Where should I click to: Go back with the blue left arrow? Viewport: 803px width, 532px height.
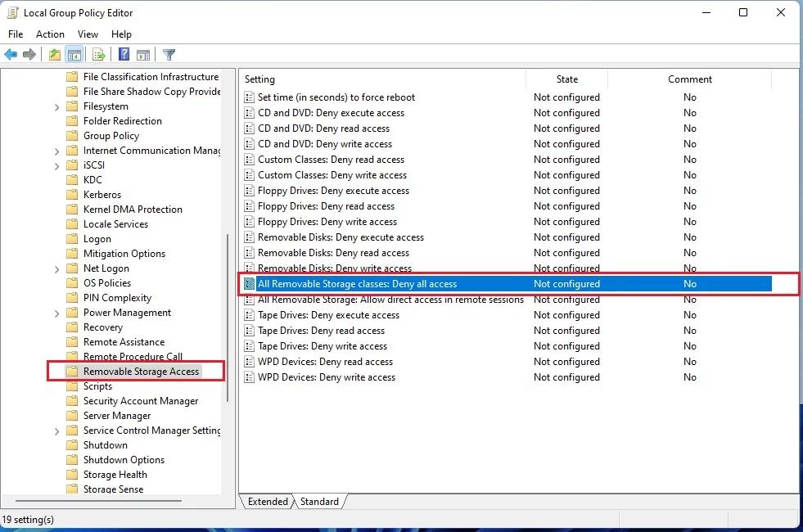click(11, 54)
